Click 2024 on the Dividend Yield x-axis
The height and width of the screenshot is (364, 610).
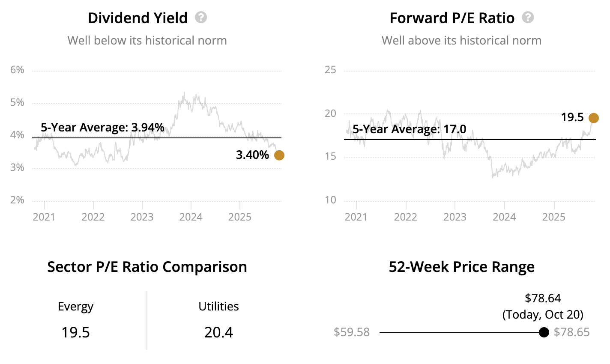[x=191, y=217]
